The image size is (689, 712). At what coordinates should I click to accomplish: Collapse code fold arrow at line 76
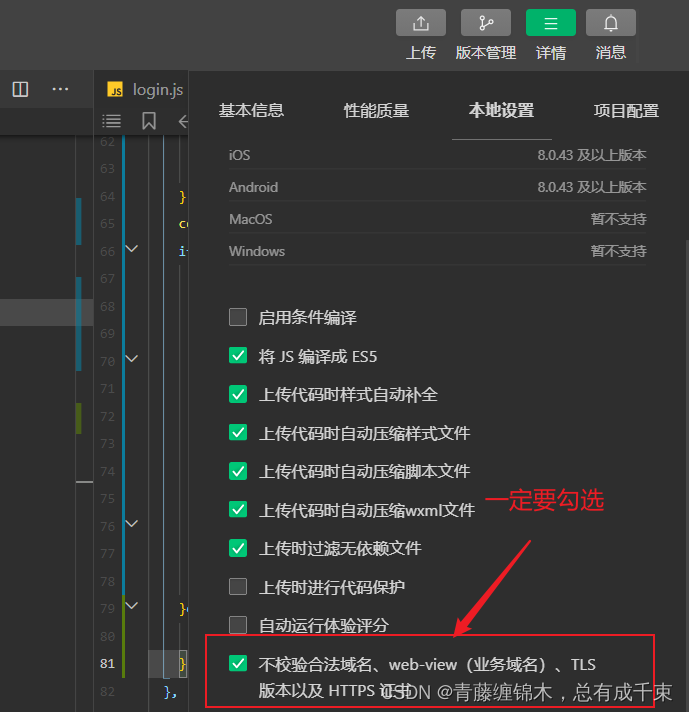click(132, 524)
